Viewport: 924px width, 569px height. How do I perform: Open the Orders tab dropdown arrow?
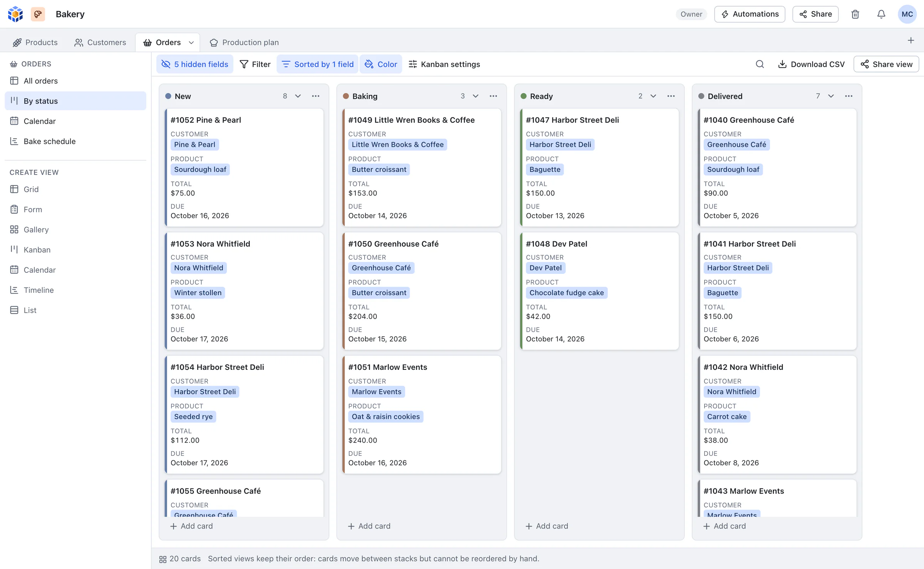191,42
